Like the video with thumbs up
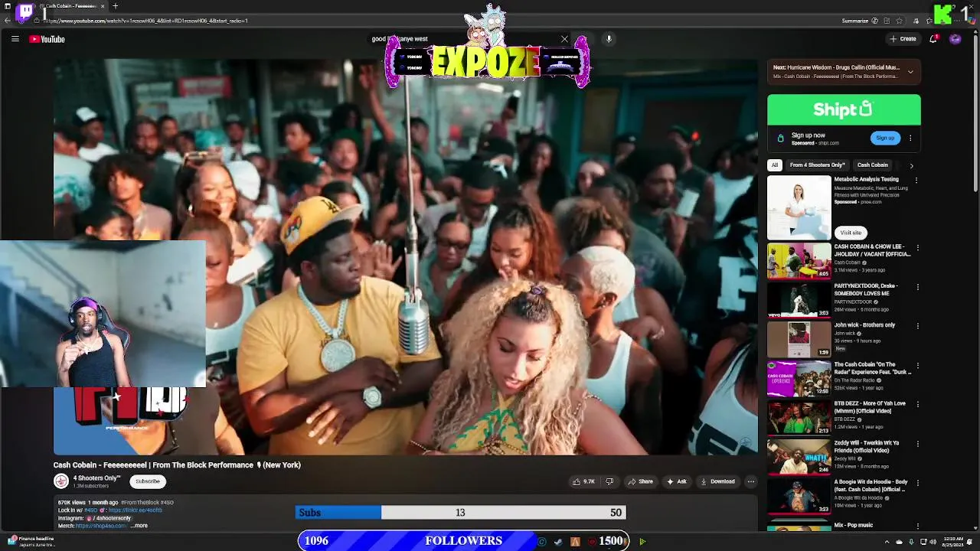 click(583, 481)
